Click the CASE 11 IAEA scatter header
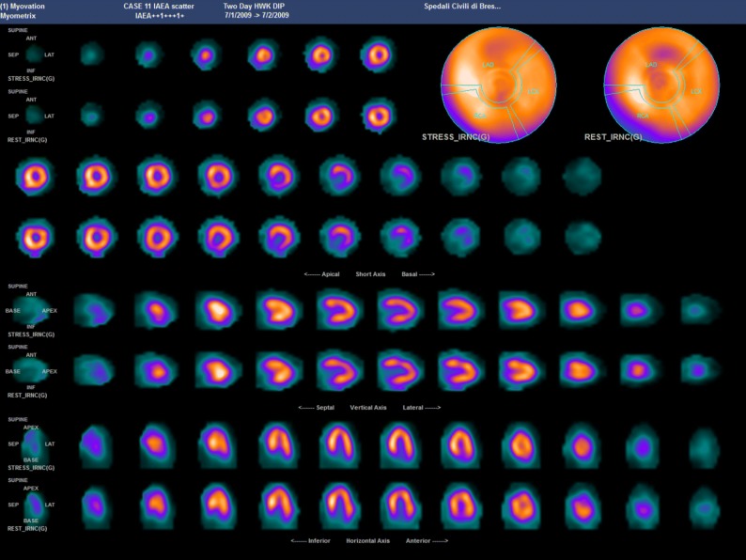746x560 pixels. point(159,6)
